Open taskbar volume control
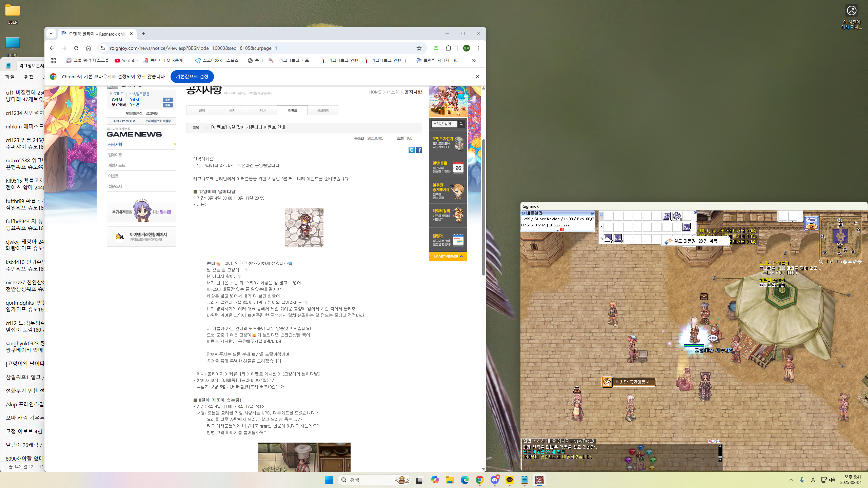Screen dimensions: 868x488 832,480
